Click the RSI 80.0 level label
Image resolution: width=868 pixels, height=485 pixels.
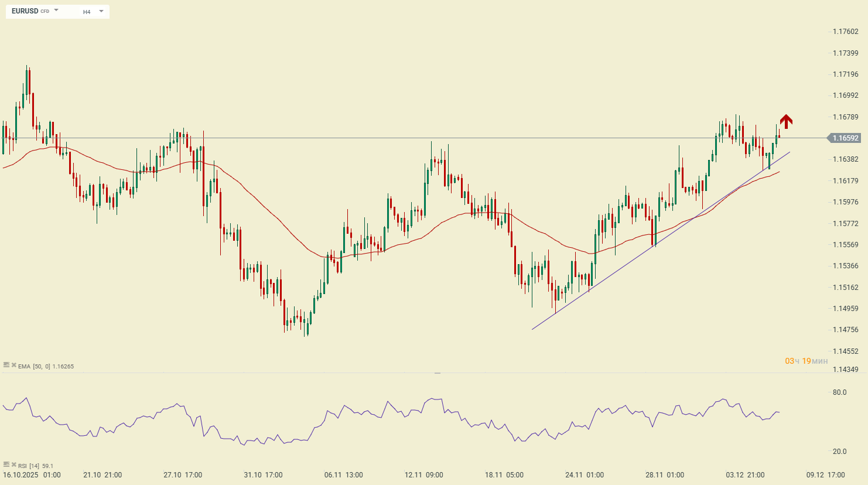click(x=839, y=392)
